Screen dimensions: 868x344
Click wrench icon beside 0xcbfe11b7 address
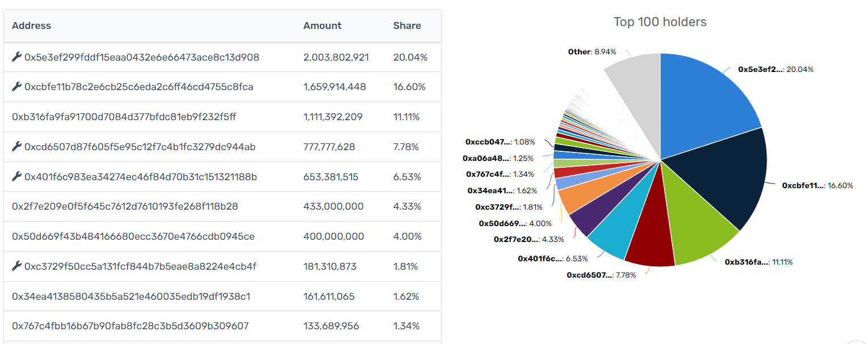[x=16, y=87]
